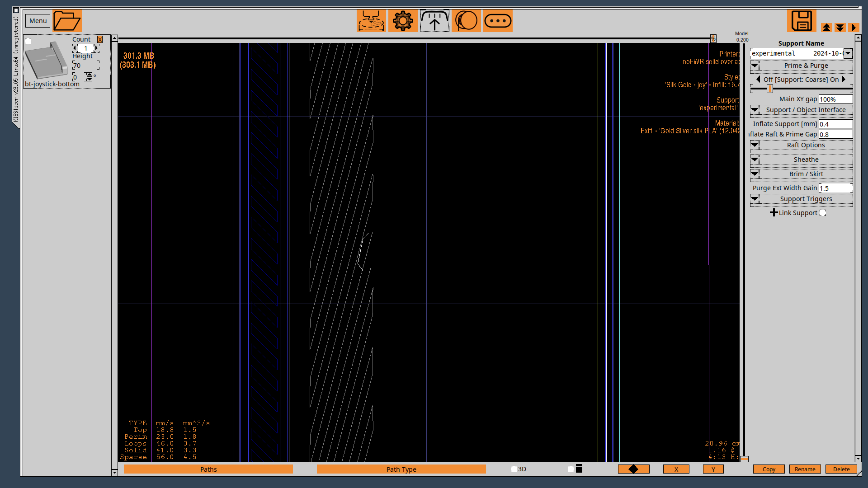The image size is (868, 488).
Task: Click the Rename support profile button
Action: point(805,469)
